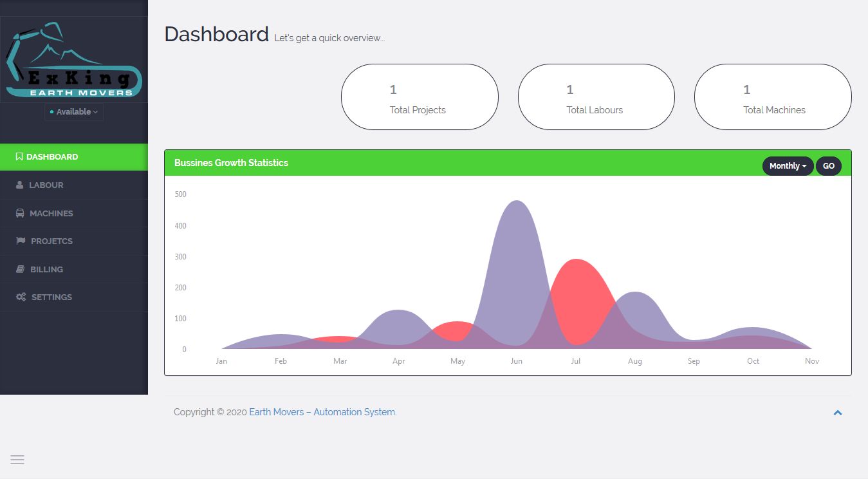Screen dimensions: 868x479
Task: Click the Labour person icon
Action: (20, 185)
